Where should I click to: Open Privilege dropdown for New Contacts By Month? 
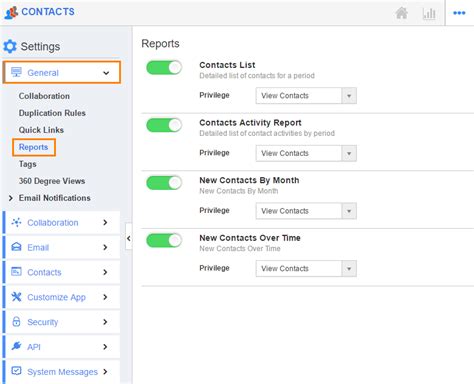(x=306, y=211)
